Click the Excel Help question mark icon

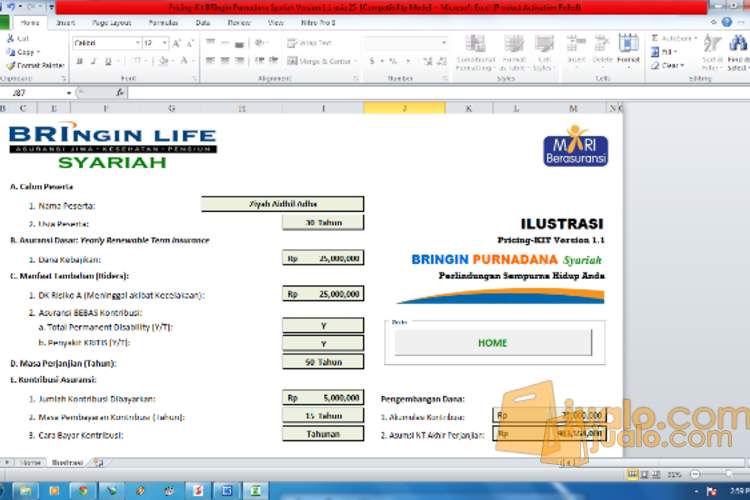(727, 22)
